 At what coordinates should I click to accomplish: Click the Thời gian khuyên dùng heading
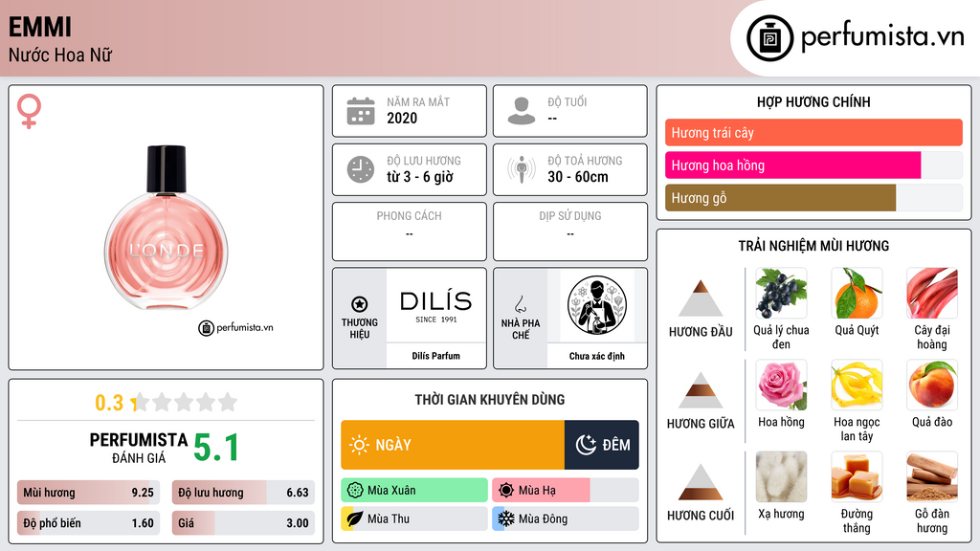[x=490, y=400]
